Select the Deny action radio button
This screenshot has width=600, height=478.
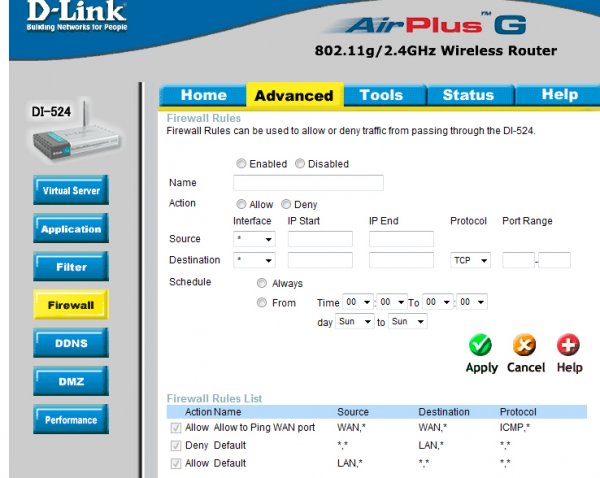[x=286, y=204]
